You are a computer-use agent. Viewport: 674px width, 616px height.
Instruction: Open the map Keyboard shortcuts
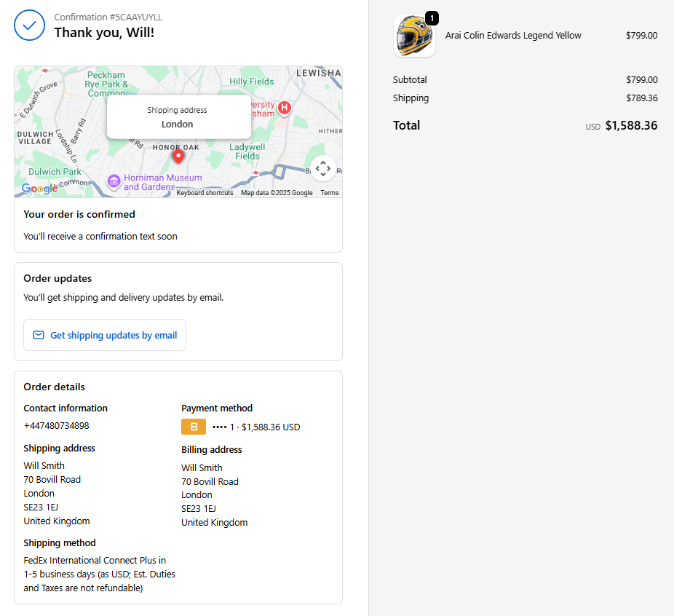pyautogui.click(x=205, y=193)
